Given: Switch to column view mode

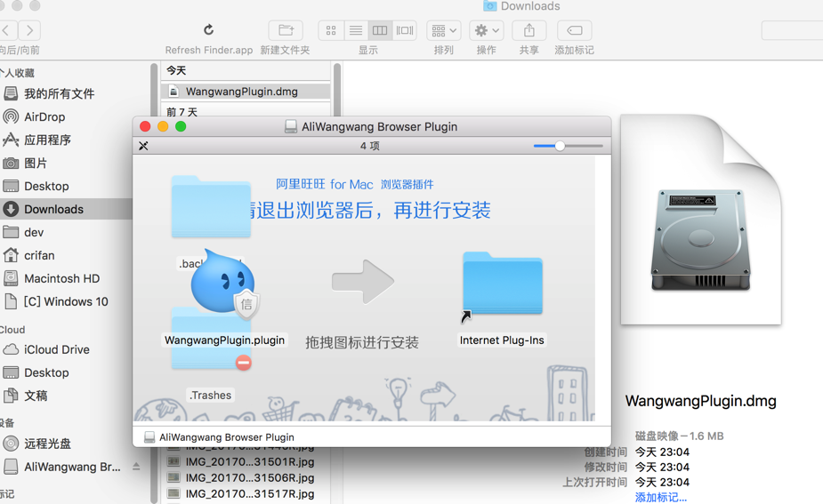Looking at the screenshot, I should point(380,30).
